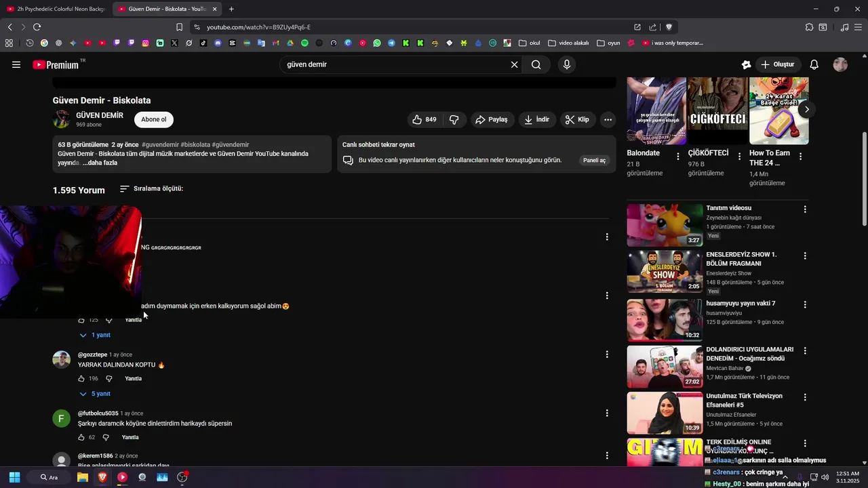
Task: Open live chat replay with Paneli aç
Action: (594, 160)
